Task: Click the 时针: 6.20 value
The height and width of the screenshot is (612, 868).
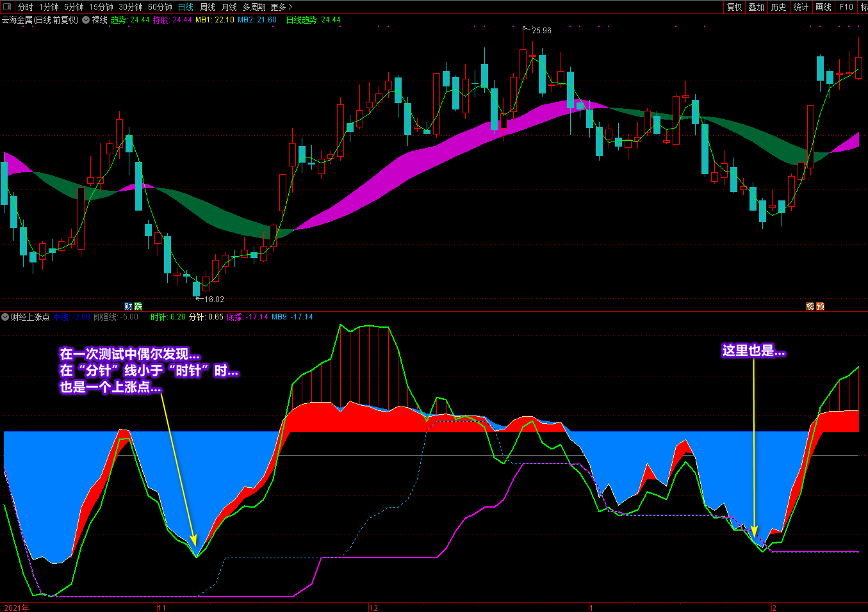Action: click(x=168, y=317)
